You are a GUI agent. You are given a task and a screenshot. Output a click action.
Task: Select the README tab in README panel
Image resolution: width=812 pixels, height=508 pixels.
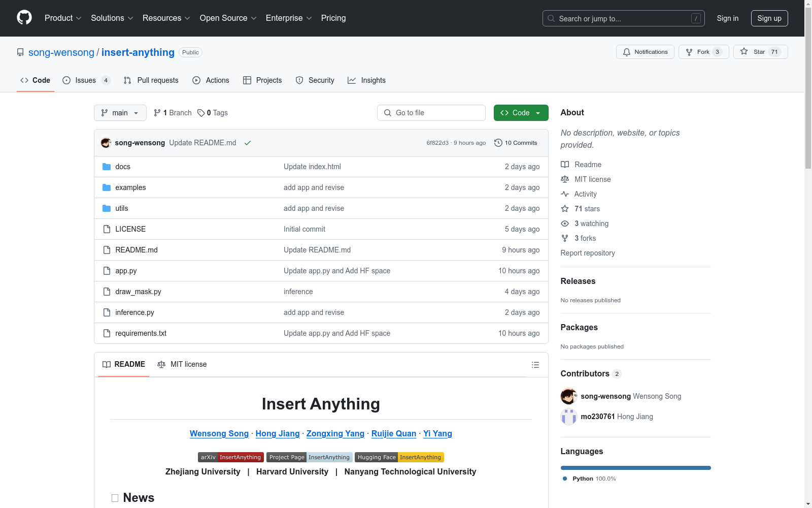124,364
